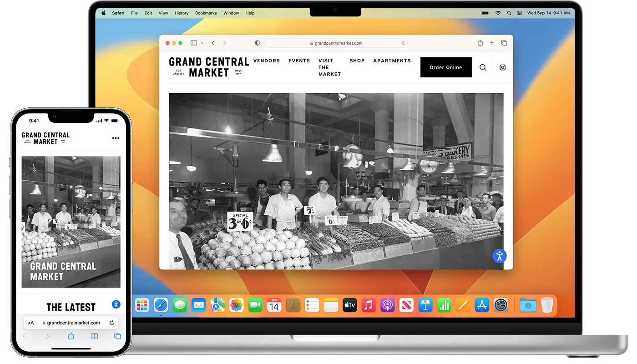Click the Safari compass icon in the dock
Screen dimensions: 637x364
pos(161,305)
